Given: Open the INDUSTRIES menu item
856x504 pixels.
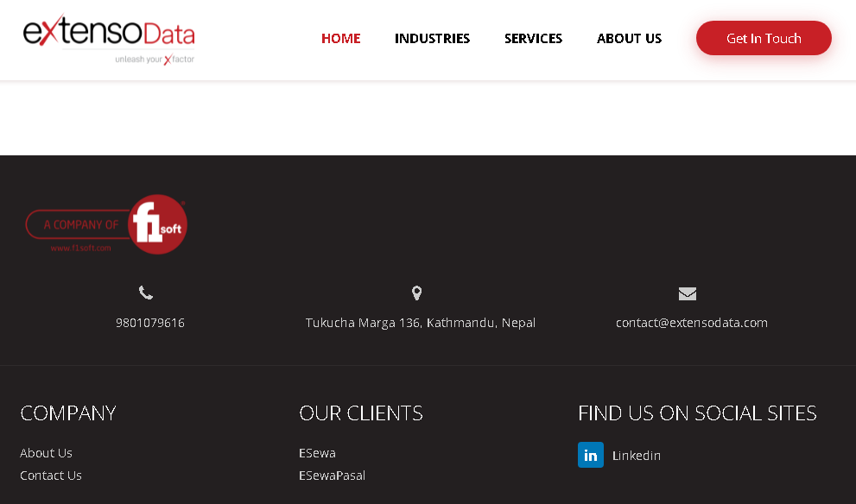Looking at the screenshot, I should [x=433, y=39].
